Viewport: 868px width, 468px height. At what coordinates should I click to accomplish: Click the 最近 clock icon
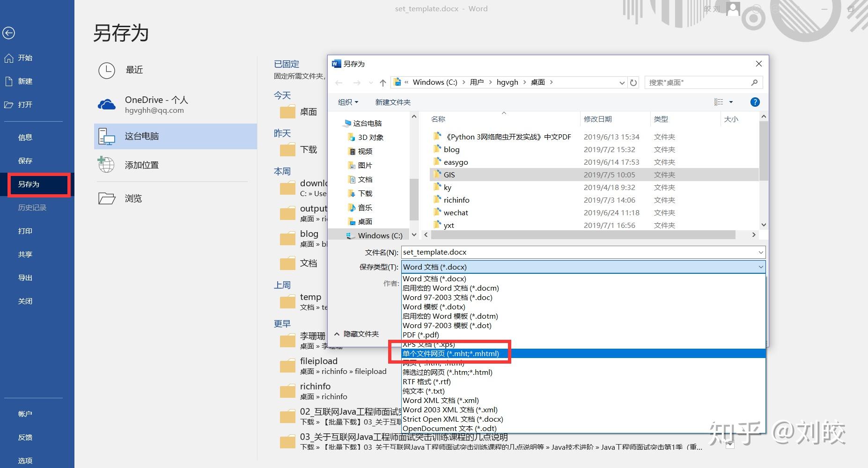pos(107,70)
